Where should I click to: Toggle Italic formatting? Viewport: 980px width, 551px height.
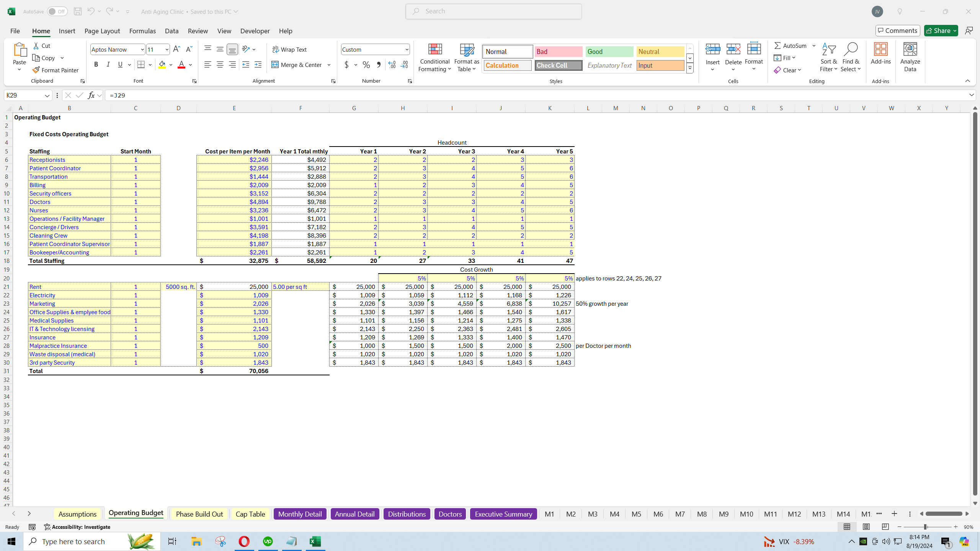point(108,65)
